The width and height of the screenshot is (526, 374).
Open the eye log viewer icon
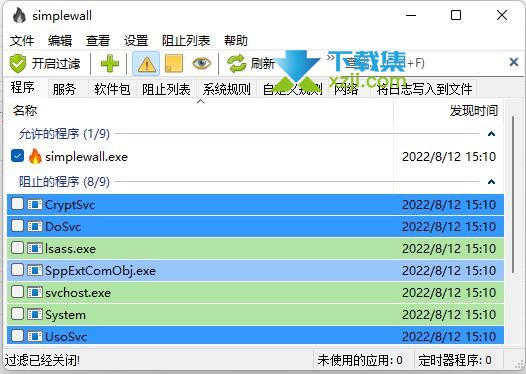pos(202,63)
